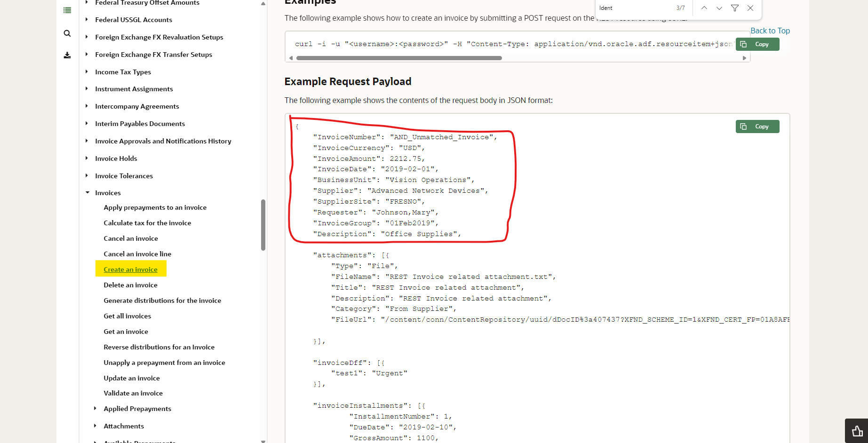The image size is (868, 443).
Task: Expand Federal USSGL Accounts node
Action: [x=87, y=20]
